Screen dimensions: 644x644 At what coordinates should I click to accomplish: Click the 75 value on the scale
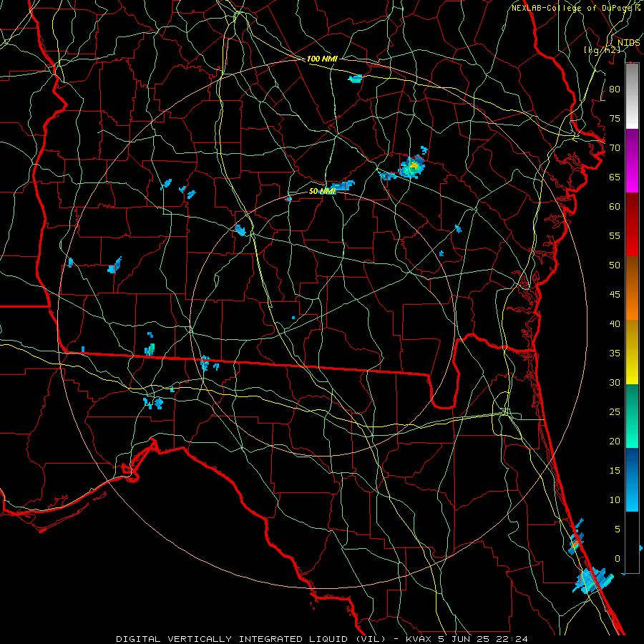pos(615,118)
